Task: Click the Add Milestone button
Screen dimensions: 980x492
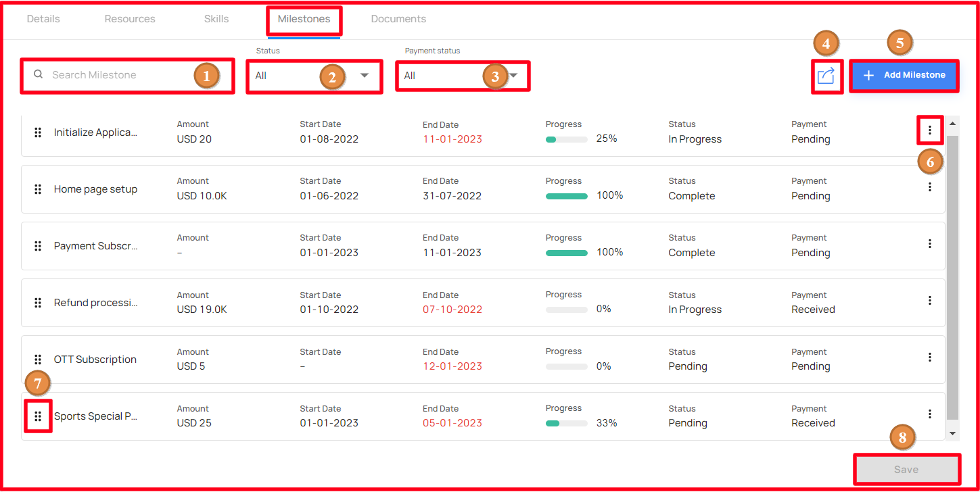Action: (x=904, y=75)
